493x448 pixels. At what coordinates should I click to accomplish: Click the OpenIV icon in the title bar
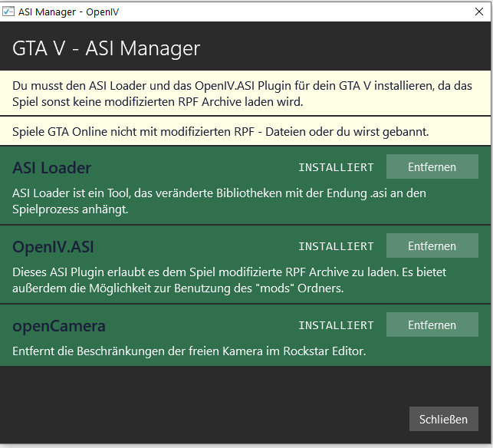pyautogui.click(x=8, y=11)
